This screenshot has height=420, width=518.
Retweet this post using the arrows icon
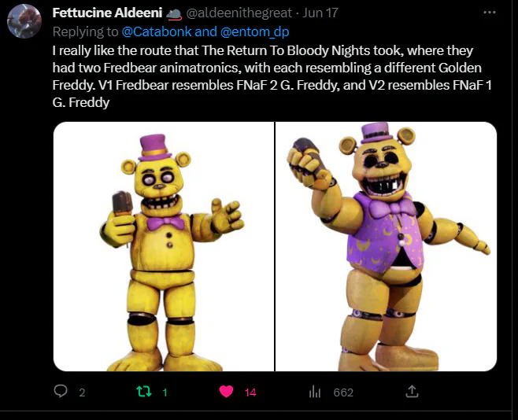pos(143,392)
